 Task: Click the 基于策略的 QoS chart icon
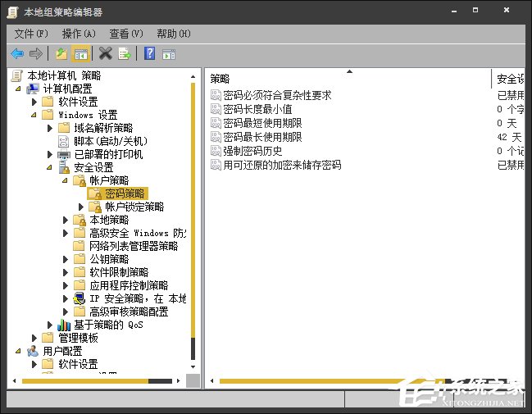pyautogui.click(x=64, y=325)
